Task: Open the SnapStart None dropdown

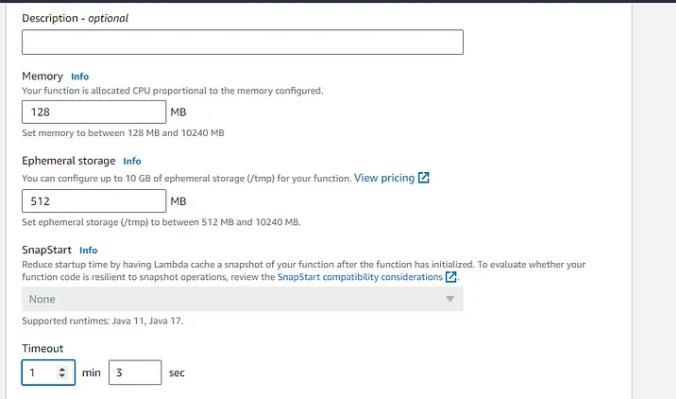Action: 243,299
